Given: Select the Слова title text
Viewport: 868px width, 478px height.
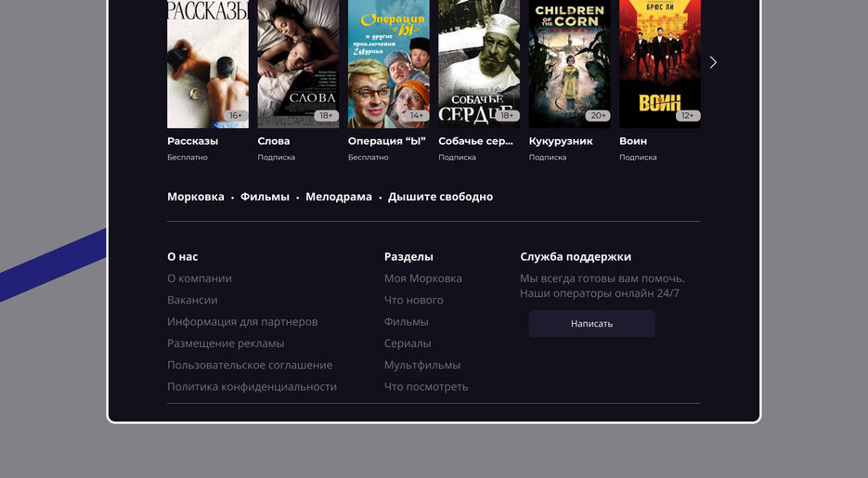Looking at the screenshot, I should click(274, 141).
